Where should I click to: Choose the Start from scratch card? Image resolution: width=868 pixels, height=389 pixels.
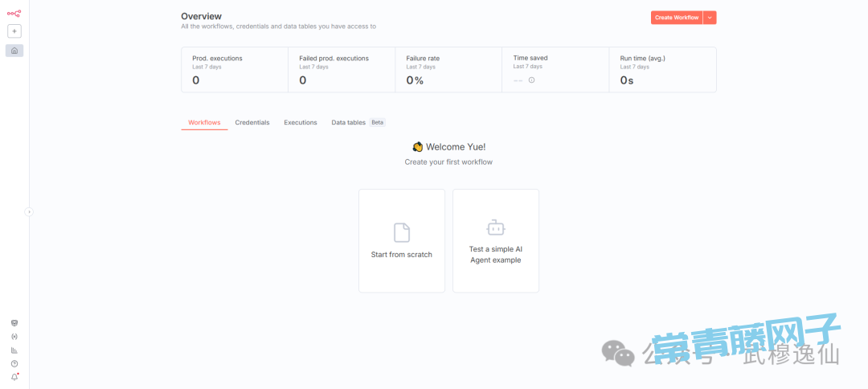401,241
